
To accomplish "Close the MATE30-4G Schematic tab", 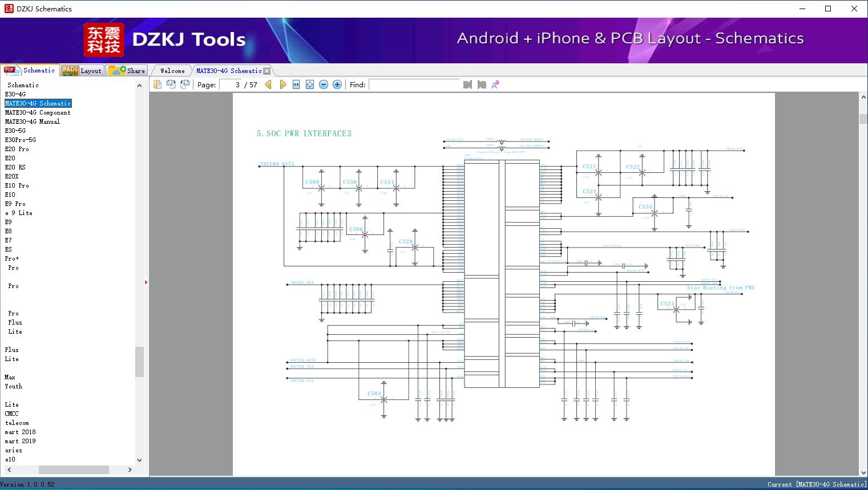I will coord(267,71).
